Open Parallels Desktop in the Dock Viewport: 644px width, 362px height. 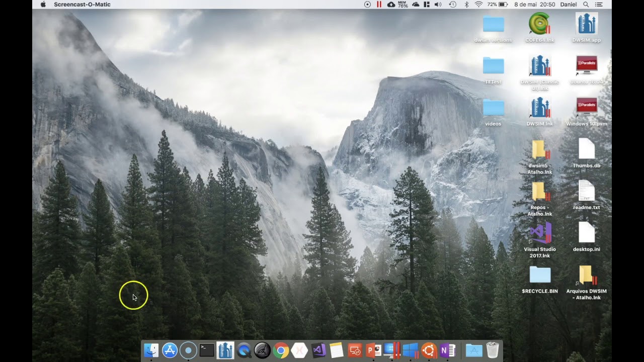pos(392,350)
